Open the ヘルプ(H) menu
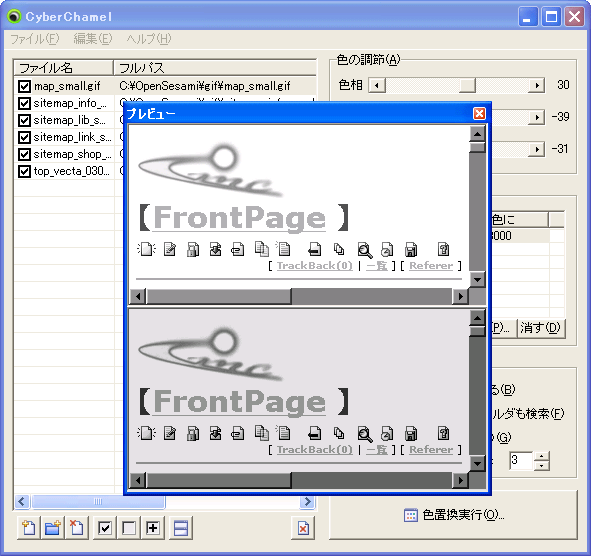Image resolution: width=591 pixels, height=556 pixels. pyautogui.click(x=149, y=39)
